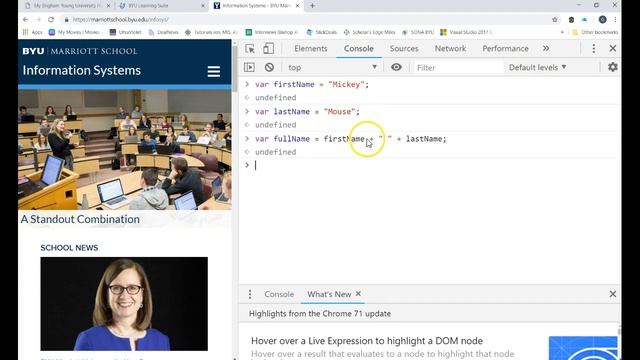Select the What's New drawer tab
Viewport: 640px width, 360px height.
coord(329,294)
